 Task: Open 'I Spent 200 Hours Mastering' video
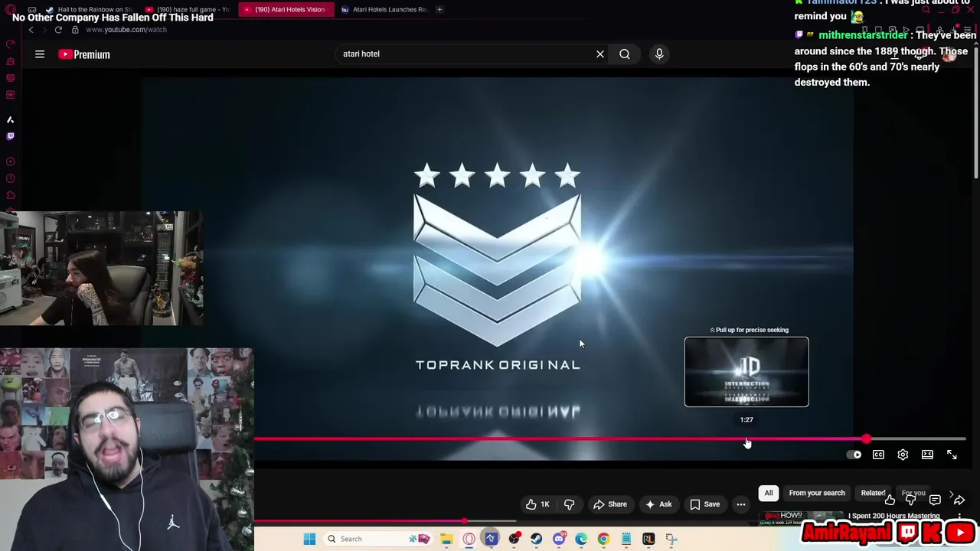(x=893, y=516)
